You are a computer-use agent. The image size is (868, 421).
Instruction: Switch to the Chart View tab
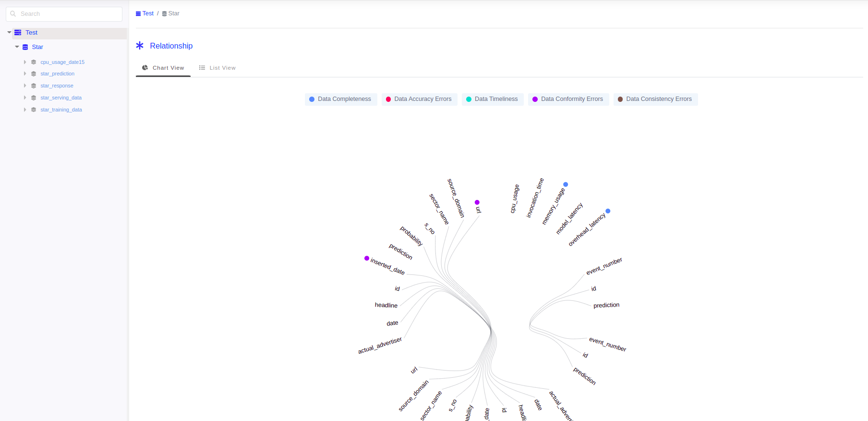coord(163,68)
